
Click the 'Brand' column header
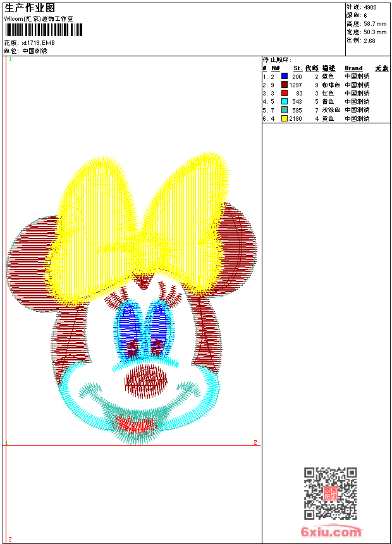(x=353, y=68)
